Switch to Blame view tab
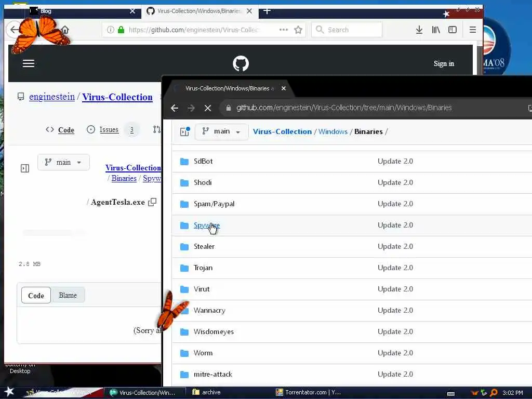Screen dimensions: 532x399 tap(68, 295)
